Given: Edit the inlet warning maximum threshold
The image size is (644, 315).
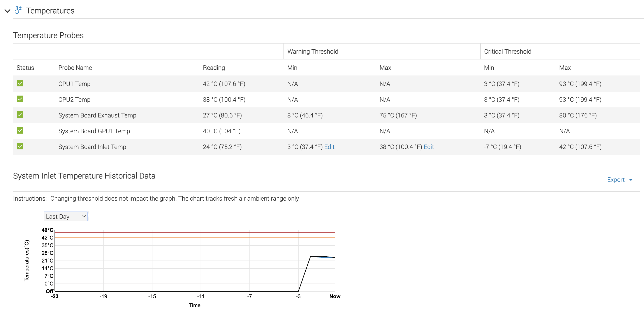Looking at the screenshot, I should pyautogui.click(x=429, y=147).
